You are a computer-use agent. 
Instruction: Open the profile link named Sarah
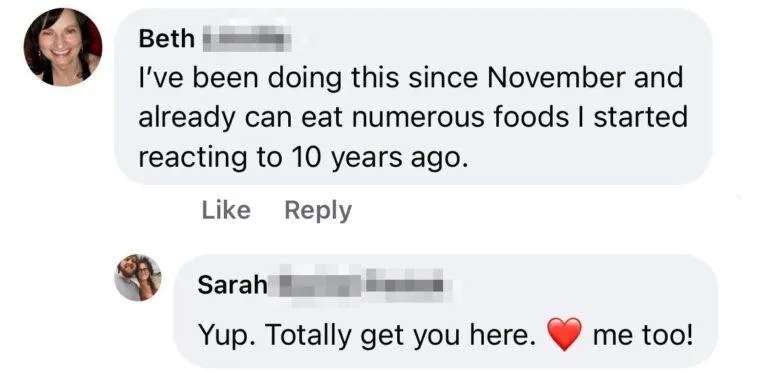(x=233, y=285)
